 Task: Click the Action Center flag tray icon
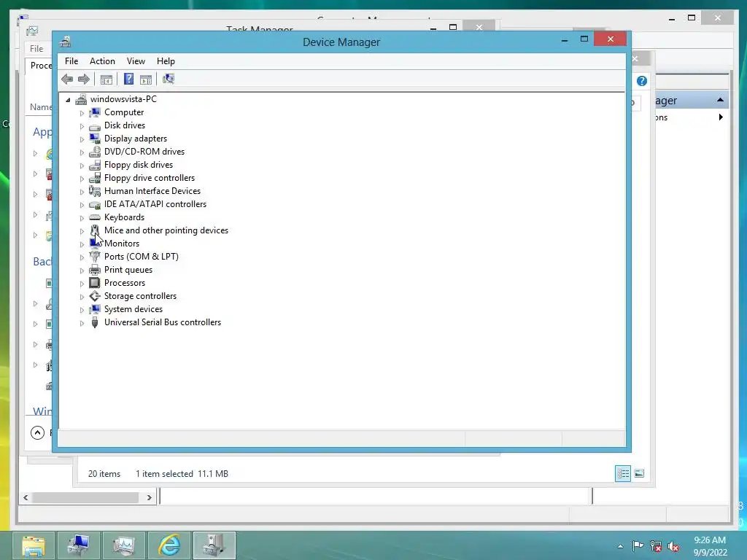click(x=638, y=545)
